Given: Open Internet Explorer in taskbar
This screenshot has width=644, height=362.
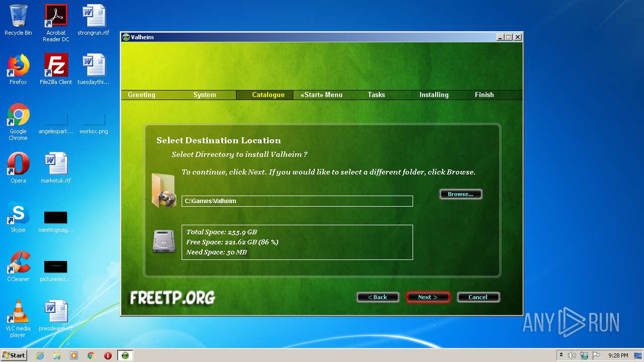Looking at the screenshot, I should (40, 355).
